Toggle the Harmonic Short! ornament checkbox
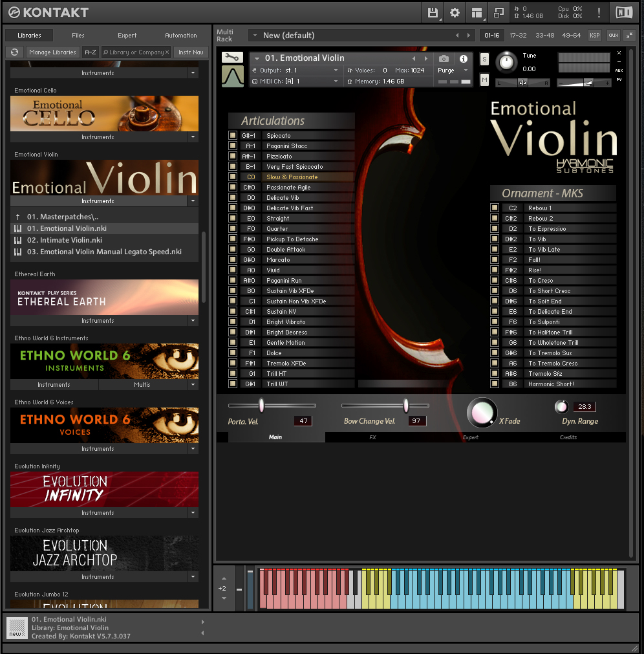Image resolution: width=644 pixels, height=654 pixels. tap(495, 384)
